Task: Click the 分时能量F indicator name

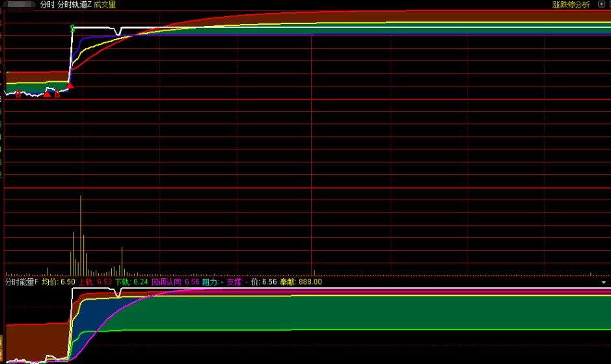Action: (21, 282)
